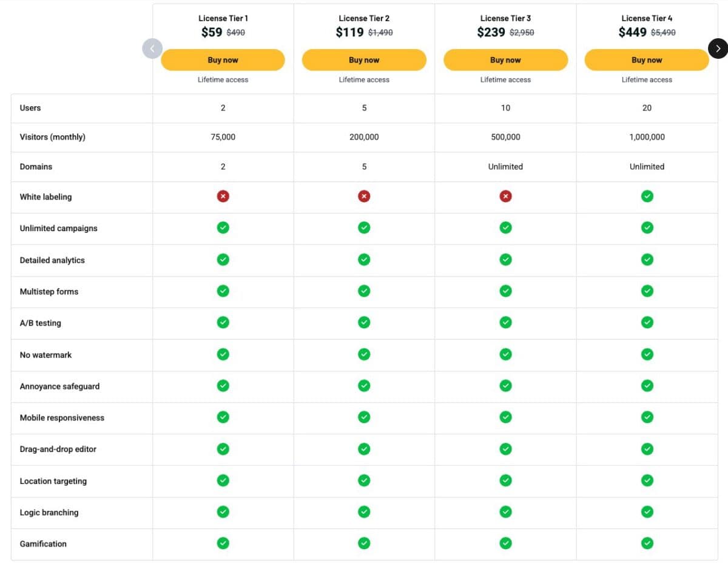This screenshot has width=728, height=569.
Task: Click Tier 3 Logic branching checkmark
Action: click(x=505, y=511)
